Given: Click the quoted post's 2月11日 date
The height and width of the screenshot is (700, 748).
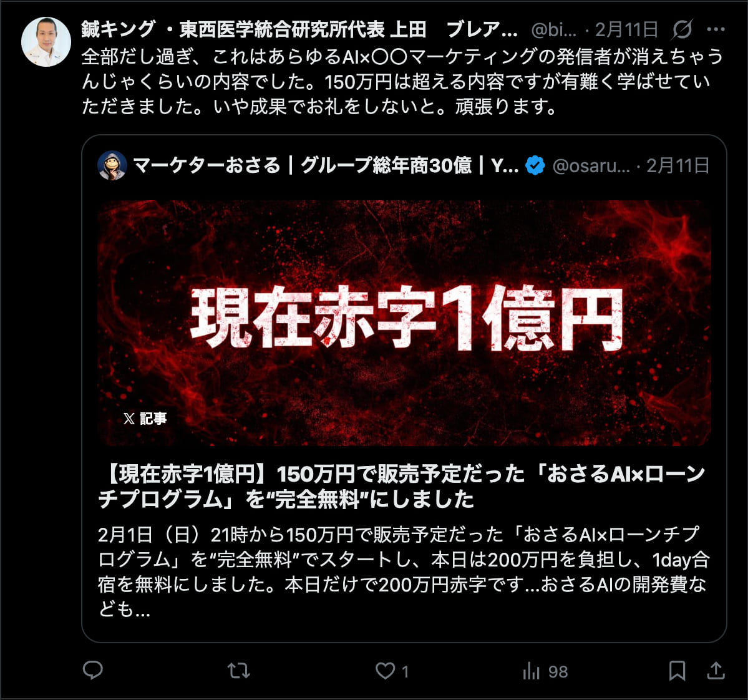Looking at the screenshot, I should (678, 165).
